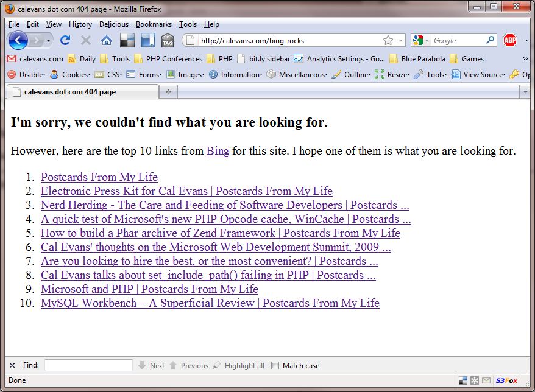The width and height of the screenshot is (535, 392).
Task: Open the bit.ly sidebar bookmark
Action: coord(264,59)
